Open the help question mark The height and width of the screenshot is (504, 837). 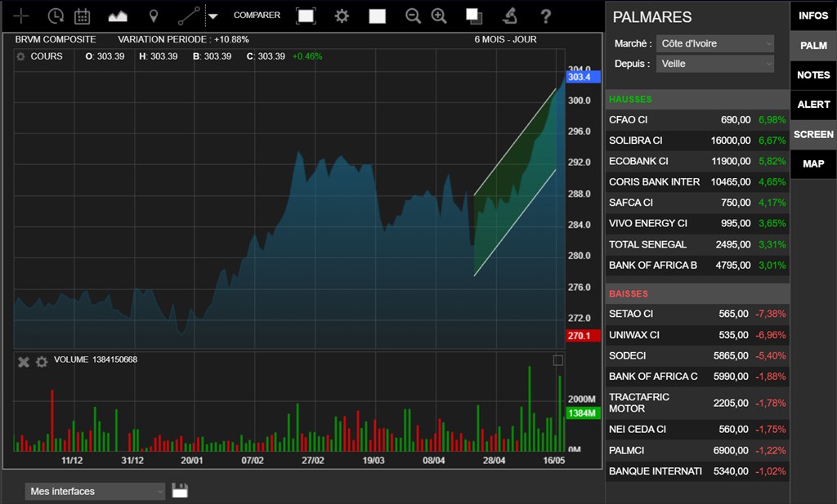[x=545, y=16]
